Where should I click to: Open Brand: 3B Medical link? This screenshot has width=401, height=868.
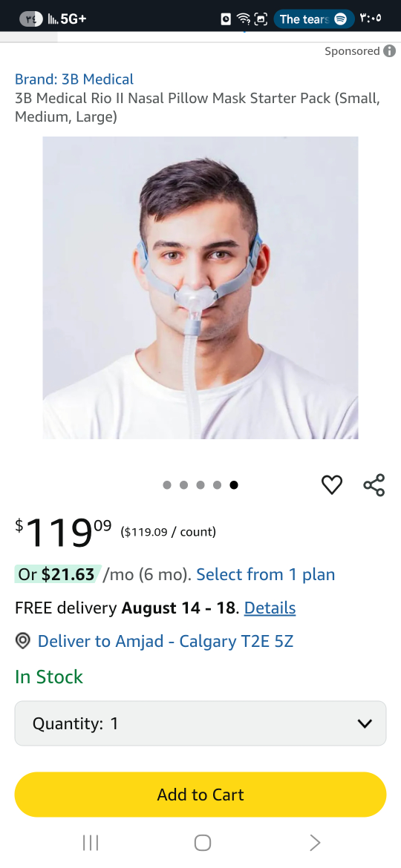(74, 79)
